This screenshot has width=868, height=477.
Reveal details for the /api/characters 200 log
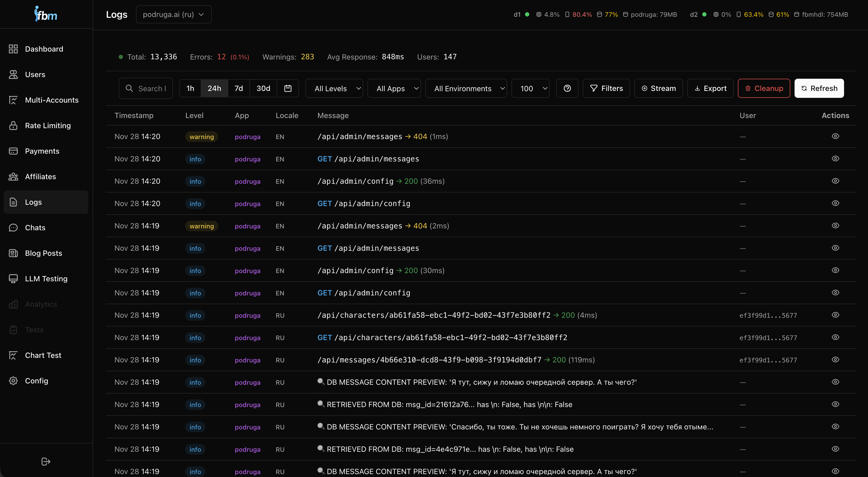click(835, 315)
